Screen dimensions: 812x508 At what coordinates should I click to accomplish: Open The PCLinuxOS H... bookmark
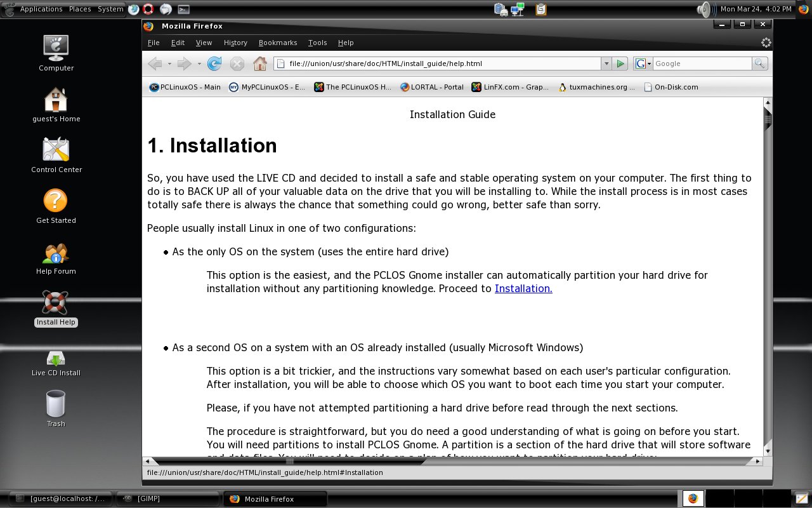353,87
